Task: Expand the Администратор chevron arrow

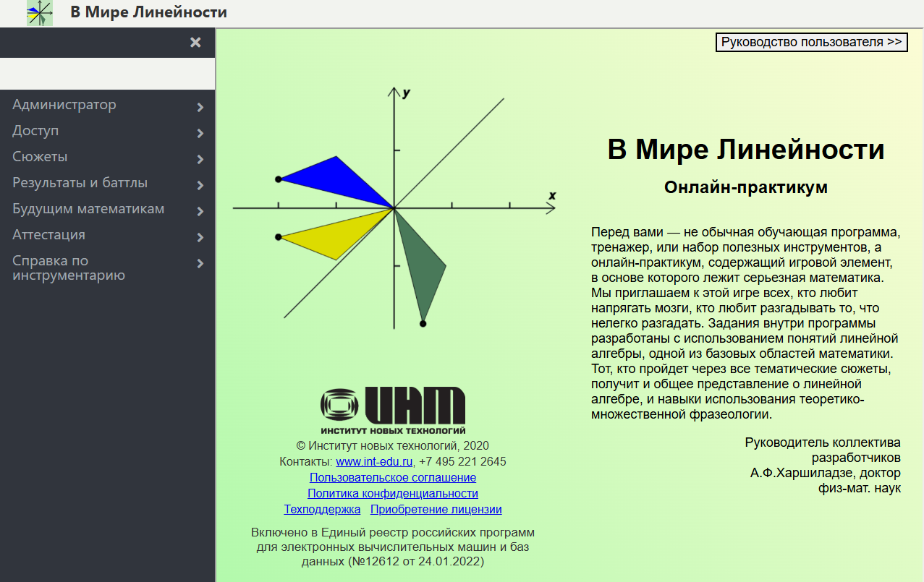Action: 200,107
